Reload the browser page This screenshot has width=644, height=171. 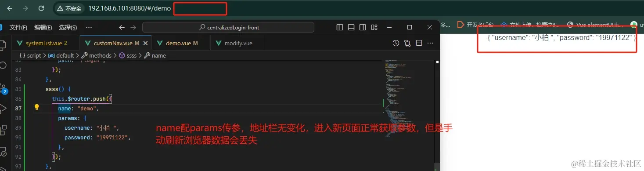(41, 8)
